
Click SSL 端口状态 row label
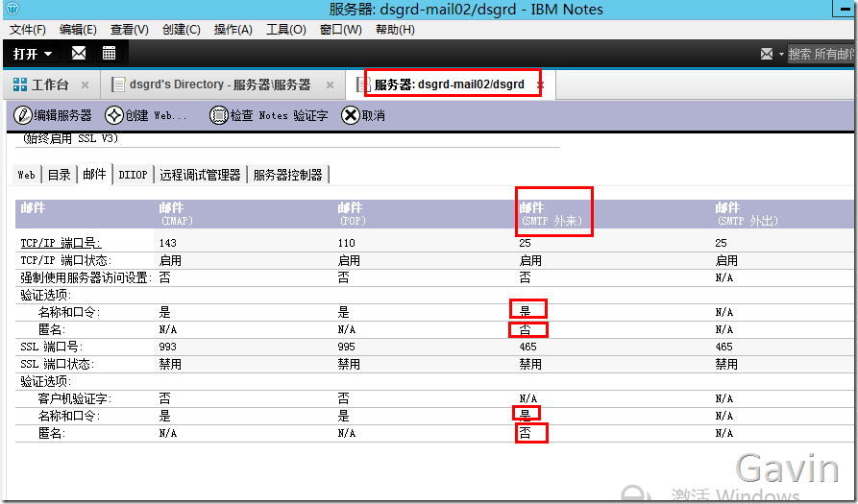[x=57, y=364]
